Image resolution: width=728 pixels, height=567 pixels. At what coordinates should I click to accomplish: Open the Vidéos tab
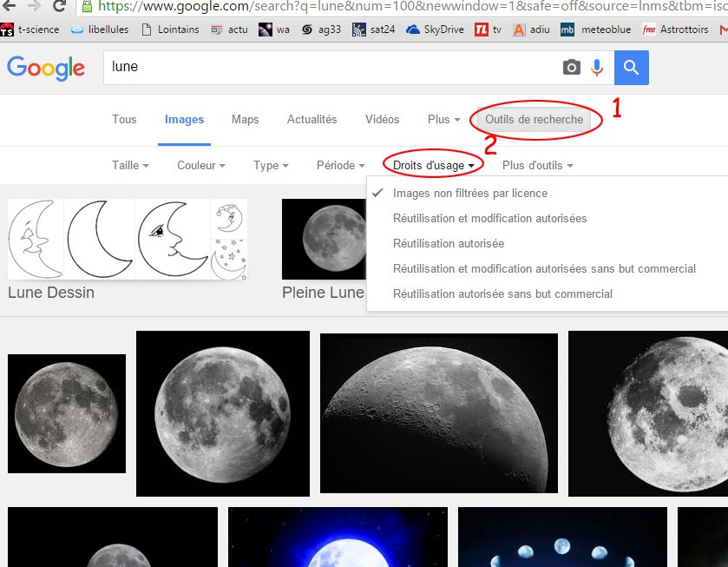point(382,120)
